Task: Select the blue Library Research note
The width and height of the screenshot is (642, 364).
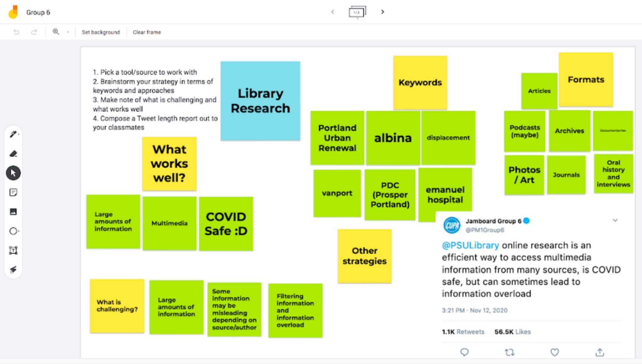Action: coord(260,101)
